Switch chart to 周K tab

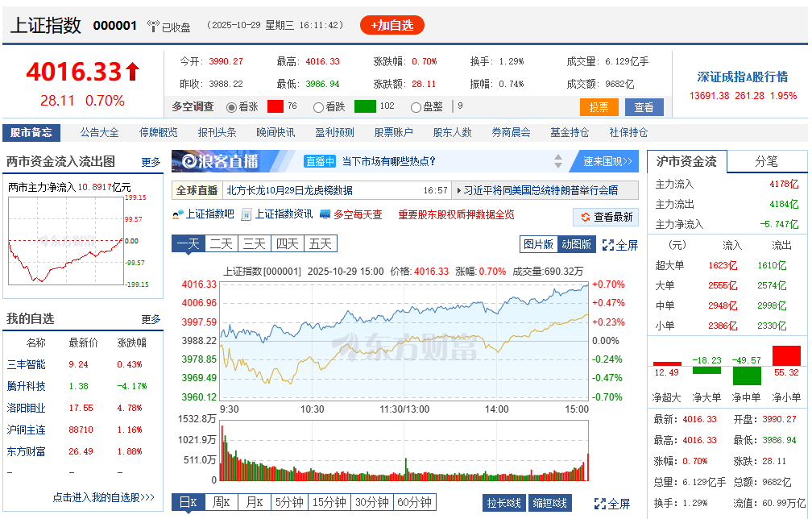pos(222,503)
